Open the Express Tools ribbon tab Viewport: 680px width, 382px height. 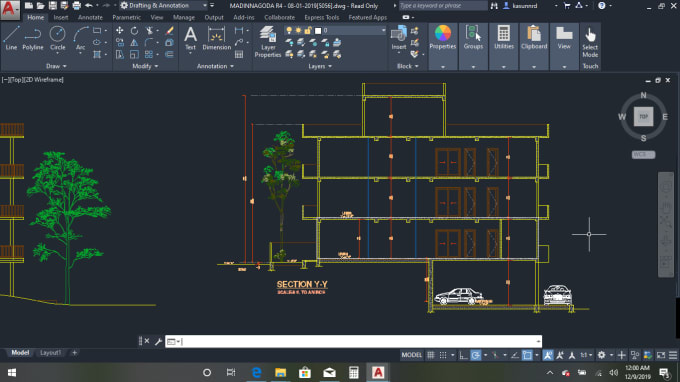(x=322, y=18)
